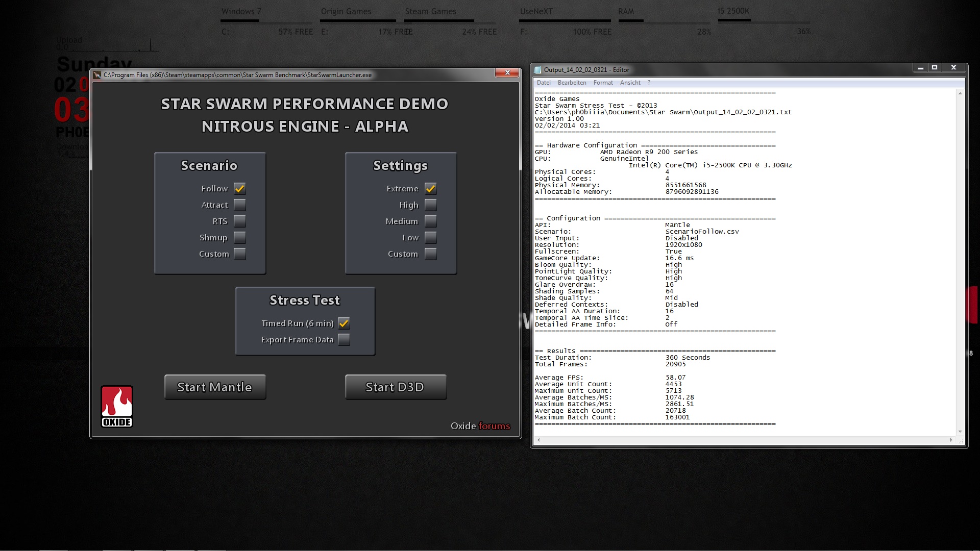Click the Notepad icon in Editor title bar
Screen dimensions: 980x551
[537, 70]
